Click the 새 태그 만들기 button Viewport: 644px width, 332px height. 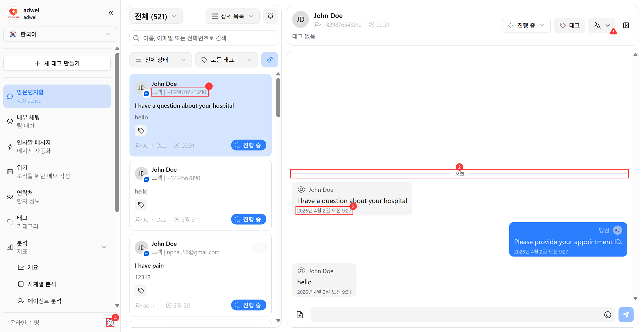[x=57, y=63]
